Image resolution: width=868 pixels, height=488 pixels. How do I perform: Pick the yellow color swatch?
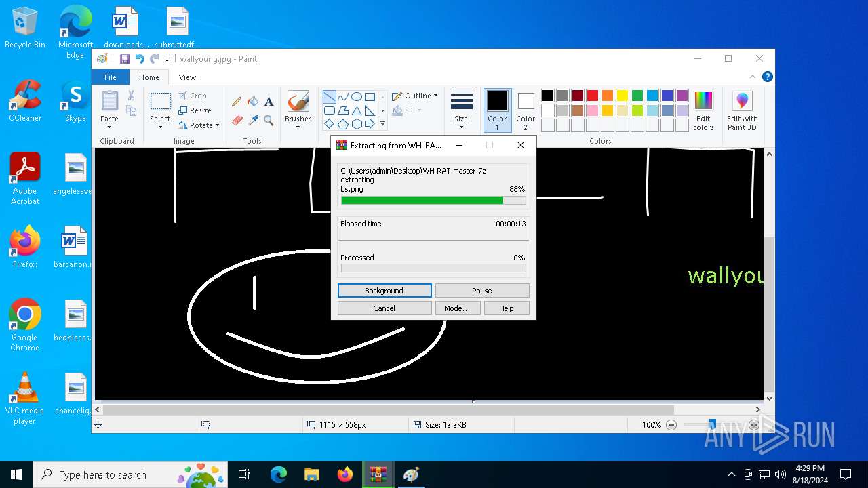pyautogui.click(x=623, y=96)
